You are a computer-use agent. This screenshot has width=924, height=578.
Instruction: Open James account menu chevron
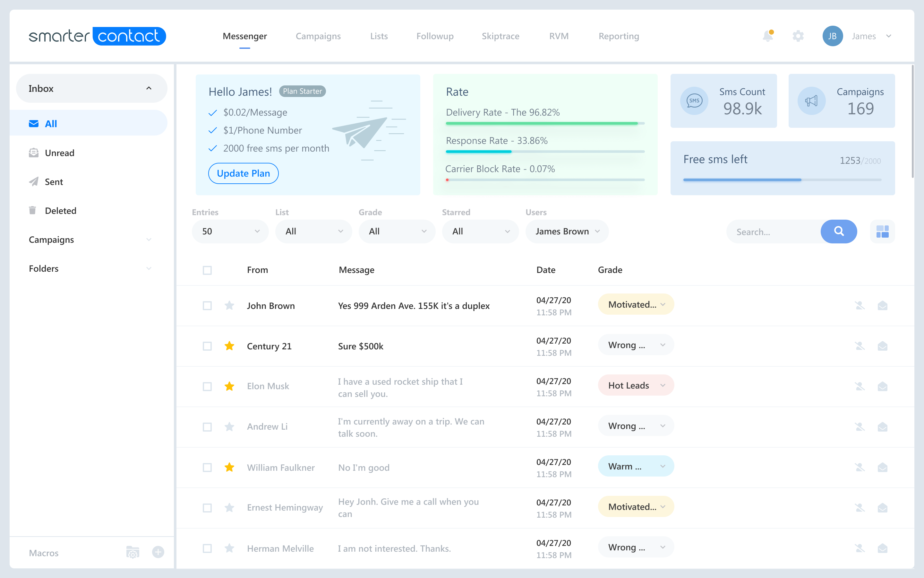888,36
